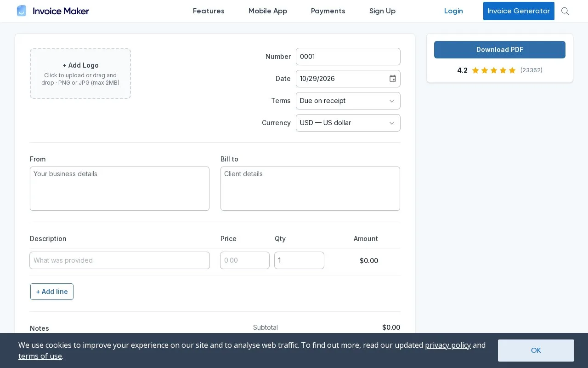Click the Invoice Generator button
Screen dimensions: 588x368
[519, 11]
